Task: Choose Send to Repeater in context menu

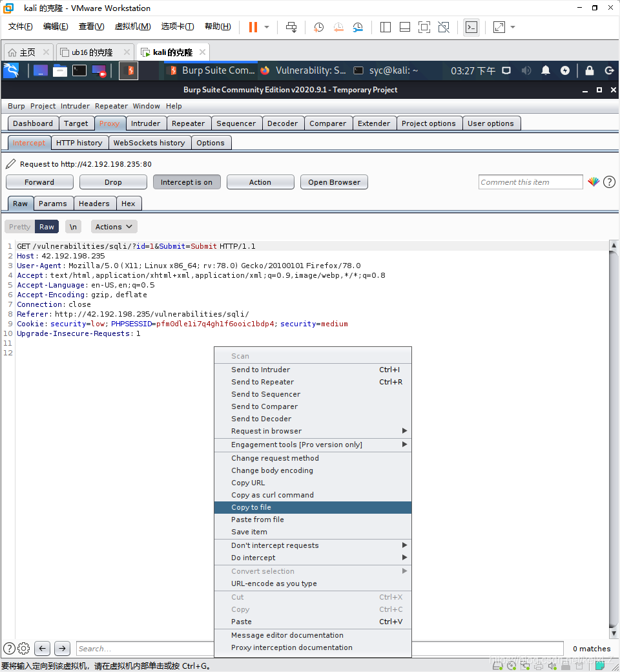Action: pyautogui.click(x=313, y=382)
